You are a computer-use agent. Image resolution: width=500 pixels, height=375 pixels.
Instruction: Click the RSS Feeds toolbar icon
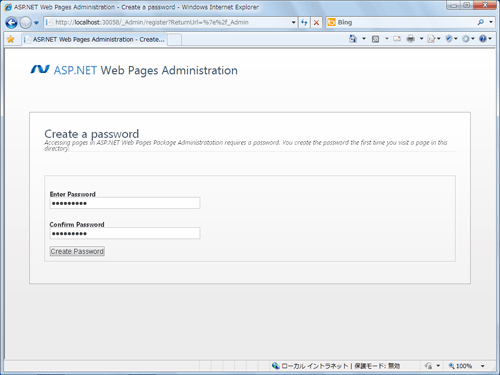point(375,39)
